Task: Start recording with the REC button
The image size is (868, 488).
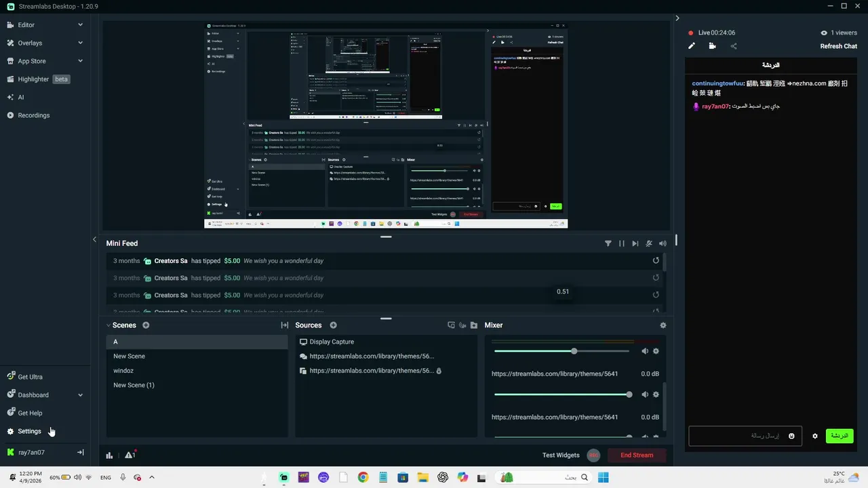Action: coord(593,455)
